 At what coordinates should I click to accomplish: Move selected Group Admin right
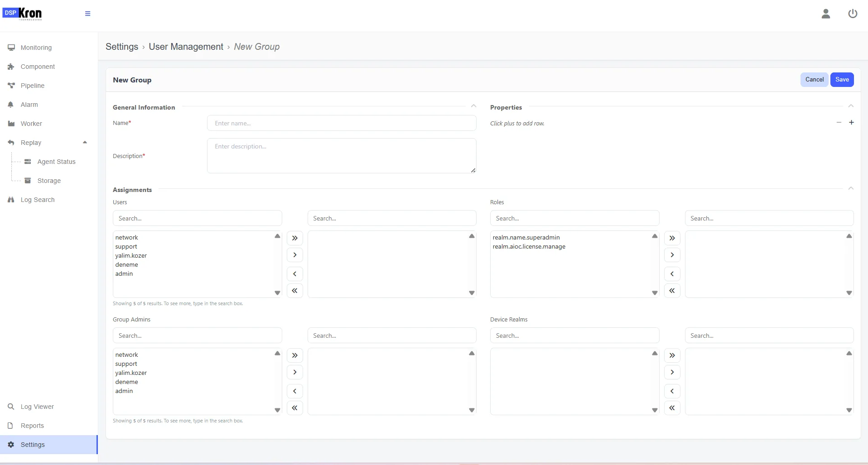click(295, 372)
